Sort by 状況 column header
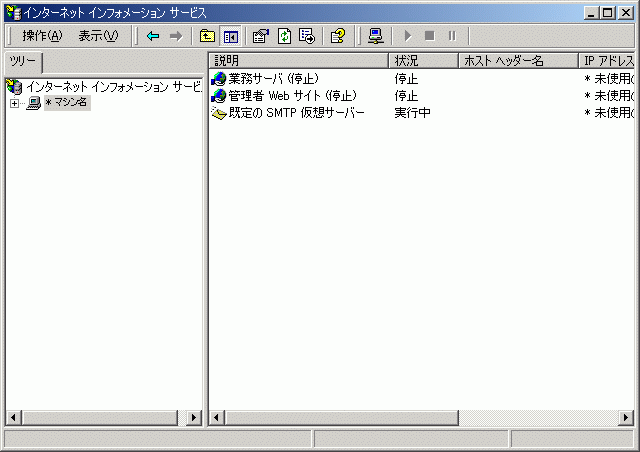The width and height of the screenshot is (640, 452). (424, 61)
